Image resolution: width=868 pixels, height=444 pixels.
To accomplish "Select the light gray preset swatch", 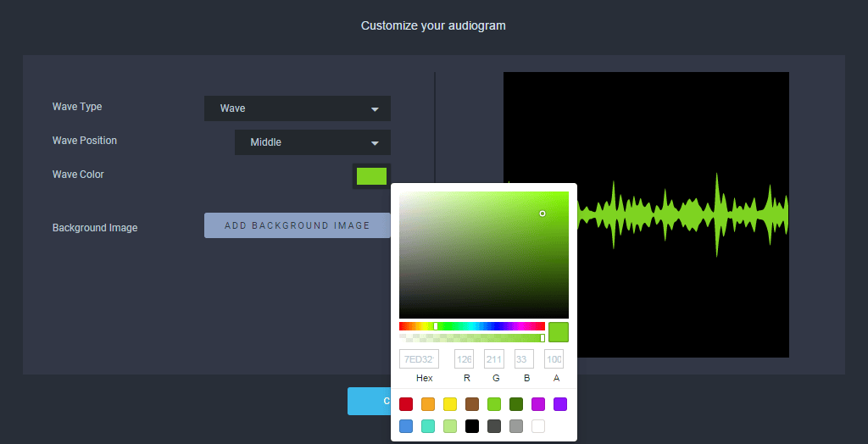I will (516, 426).
